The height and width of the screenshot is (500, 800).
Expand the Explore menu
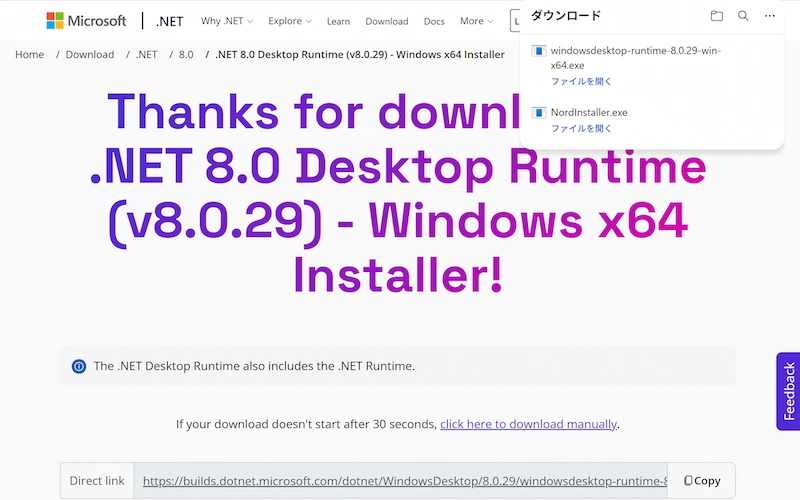pyautogui.click(x=290, y=21)
